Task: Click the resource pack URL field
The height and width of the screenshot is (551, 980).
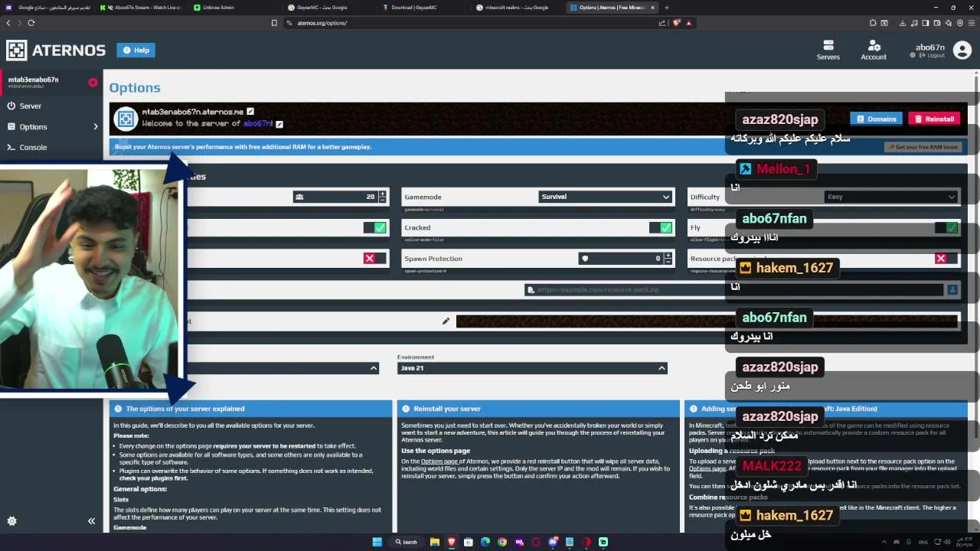Action: point(735,290)
